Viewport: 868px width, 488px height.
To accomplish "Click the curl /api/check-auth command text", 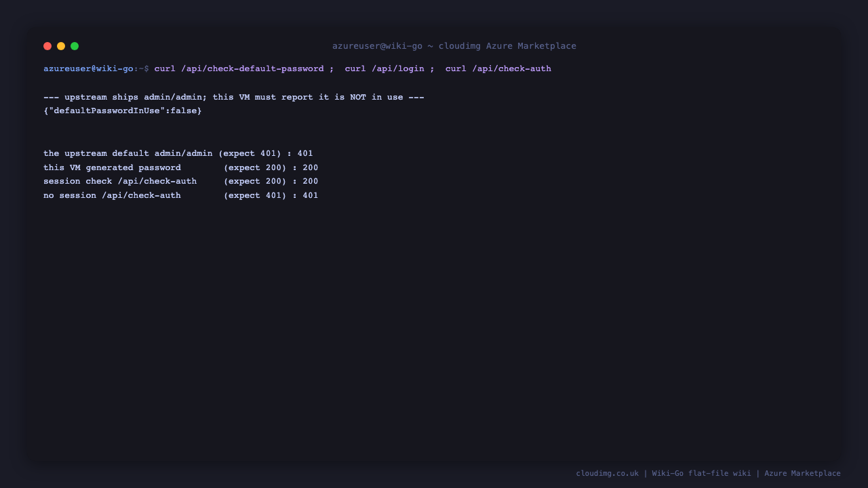I will [498, 68].
